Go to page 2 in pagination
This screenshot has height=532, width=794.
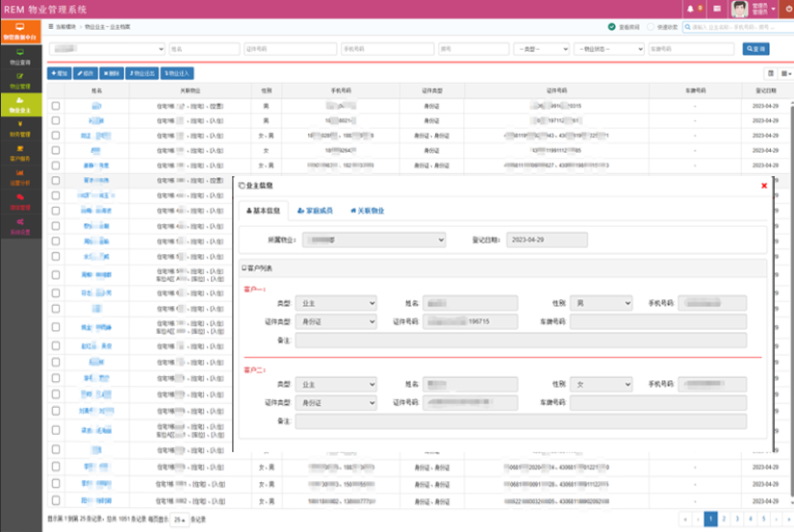tap(724, 519)
